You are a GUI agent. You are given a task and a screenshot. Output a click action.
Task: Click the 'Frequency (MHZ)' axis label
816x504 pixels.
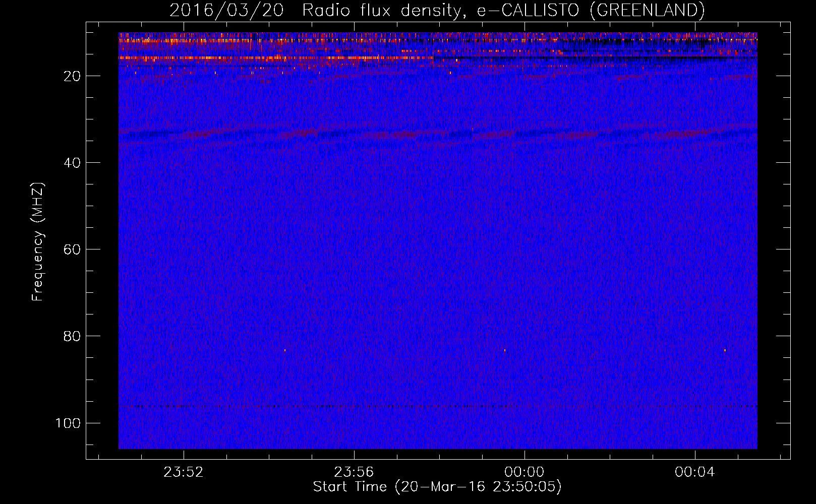pyautogui.click(x=38, y=242)
